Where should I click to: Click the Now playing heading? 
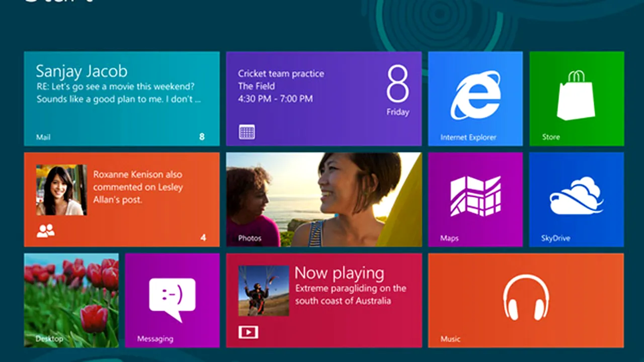point(339,273)
